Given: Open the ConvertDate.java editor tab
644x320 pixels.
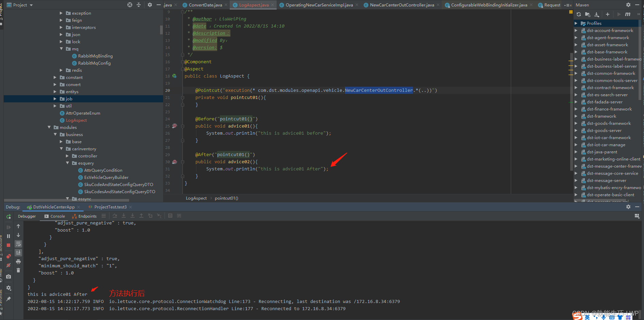Looking at the screenshot, I should [x=204, y=5].
